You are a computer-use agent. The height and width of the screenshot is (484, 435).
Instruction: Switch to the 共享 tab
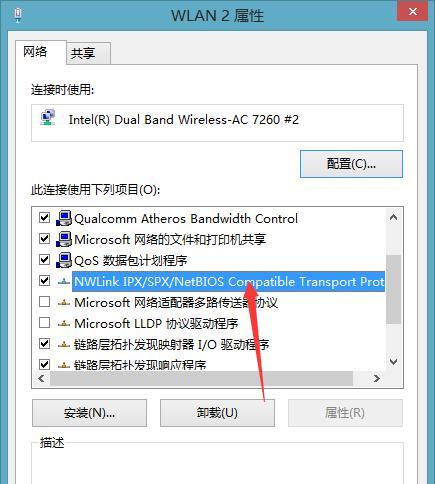89,53
